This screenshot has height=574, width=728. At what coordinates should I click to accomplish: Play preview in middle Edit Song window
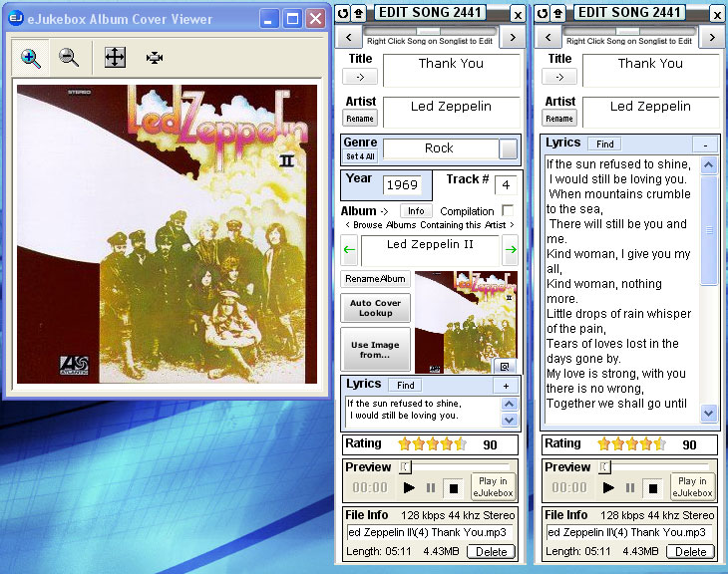click(409, 487)
